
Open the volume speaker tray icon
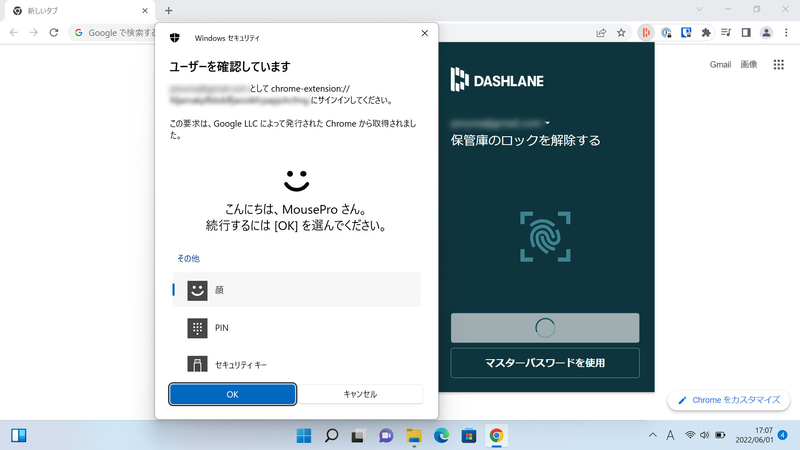click(705, 435)
